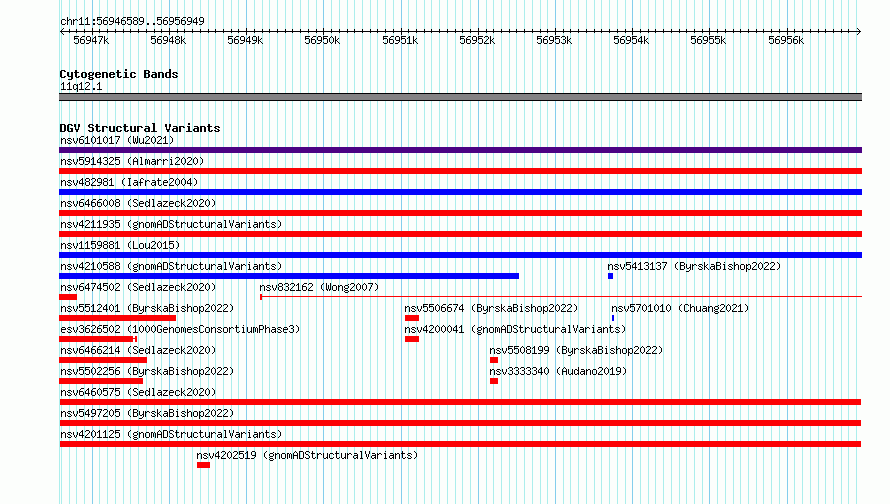
Task: Open nsv5497205 (ByrskaBishop2022) label
Action: coord(147,413)
